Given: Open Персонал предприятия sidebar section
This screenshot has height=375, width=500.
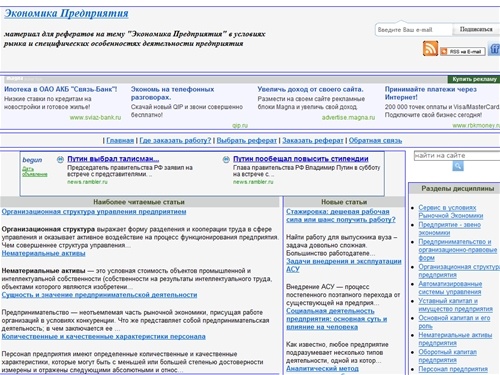Looking at the screenshot, I should click(x=453, y=369).
